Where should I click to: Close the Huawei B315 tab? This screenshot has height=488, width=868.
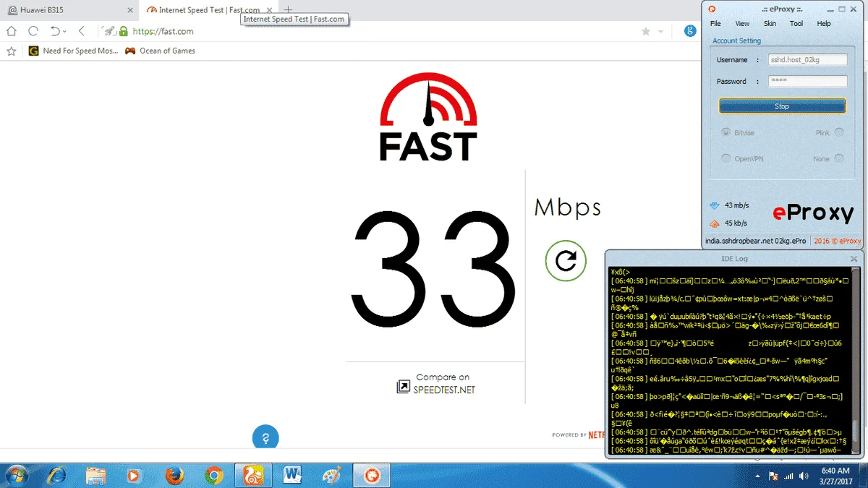[130, 10]
